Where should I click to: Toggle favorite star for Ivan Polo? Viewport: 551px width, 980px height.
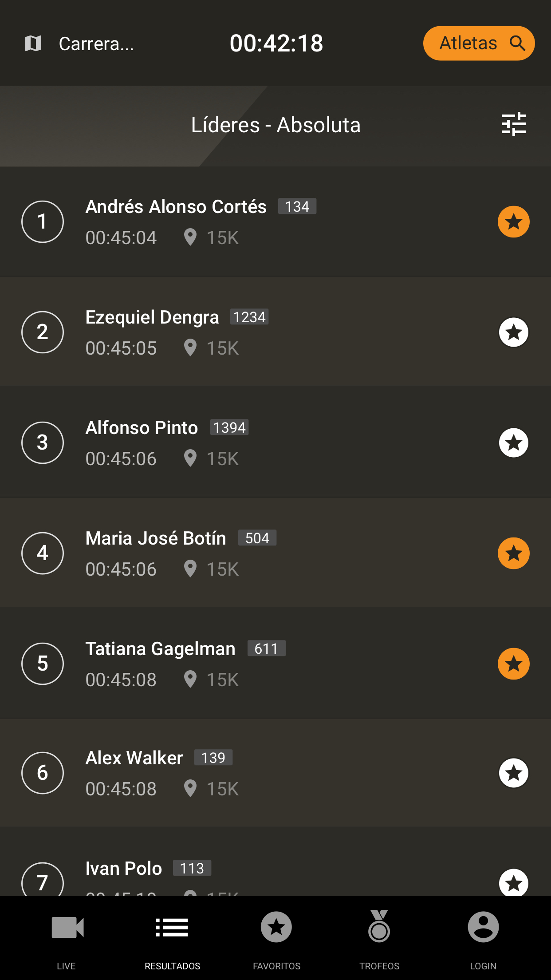[x=513, y=882]
